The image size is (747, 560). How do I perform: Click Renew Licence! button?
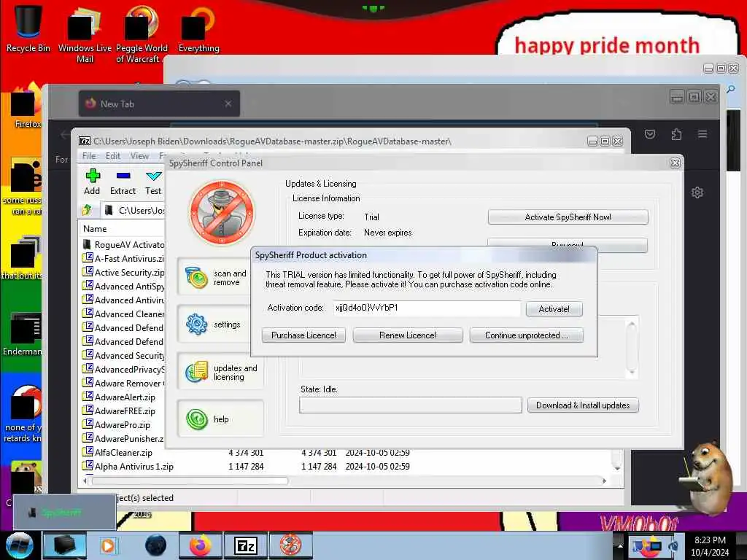(408, 335)
